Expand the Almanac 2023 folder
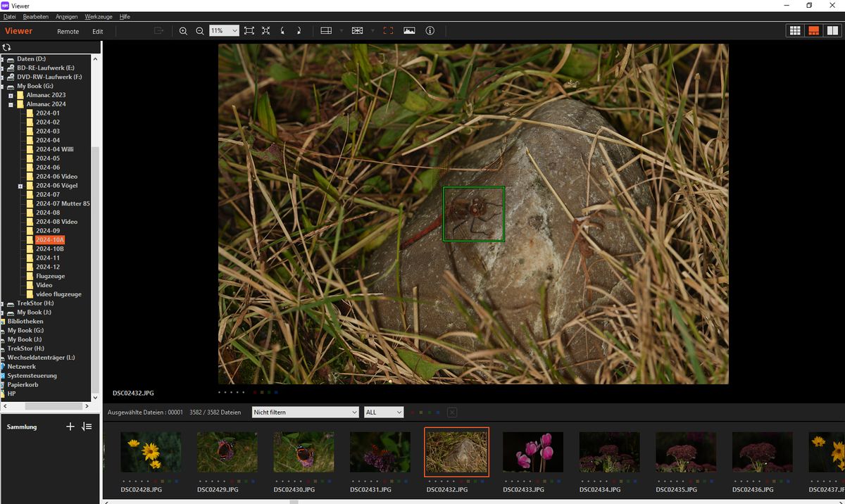Image resolution: width=845 pixels, height=504 pixels. (x=11, y=95)
